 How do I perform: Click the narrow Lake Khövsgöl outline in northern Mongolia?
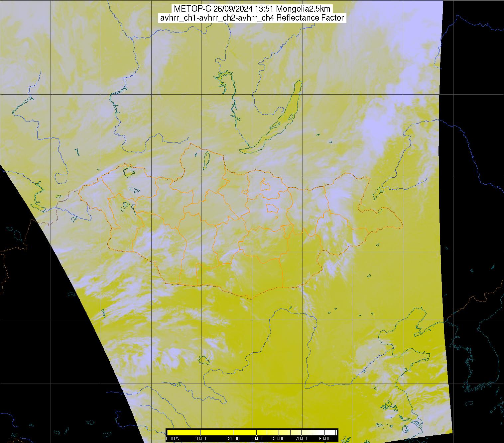tap(206, 159)
